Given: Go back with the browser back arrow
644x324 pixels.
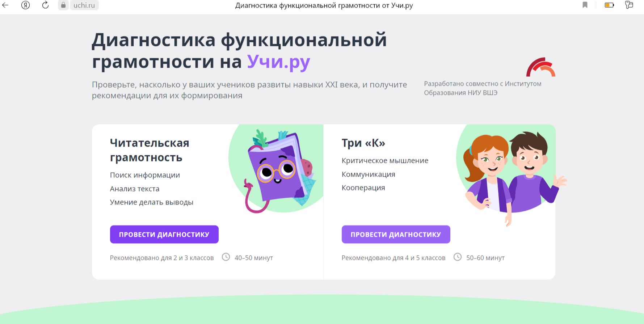Looking at the screenshot, I should pyautogui.click(x=5, y=5).
